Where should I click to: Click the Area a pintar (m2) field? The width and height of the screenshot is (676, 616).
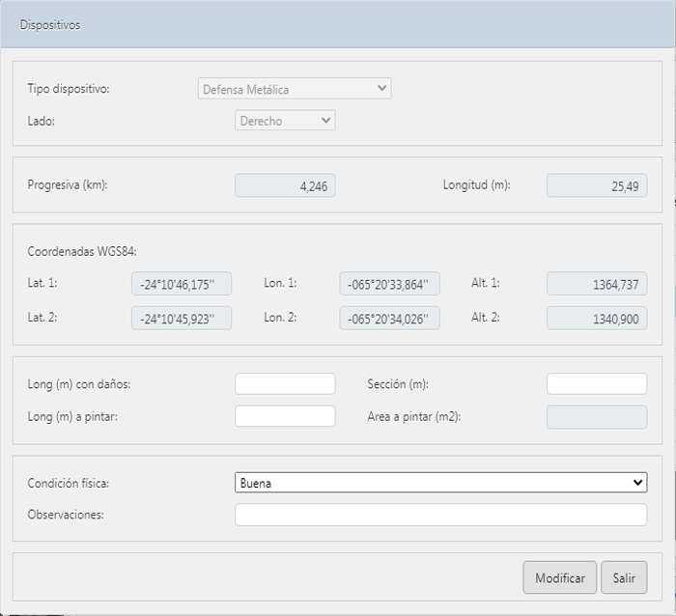pyautogui.click(x=596, y=416)
